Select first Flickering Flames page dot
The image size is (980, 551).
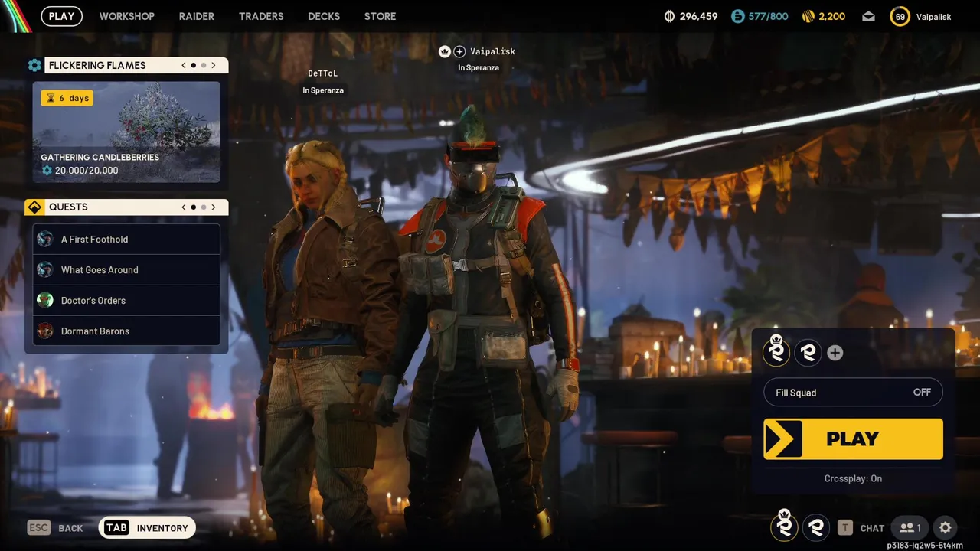[x=193, y=65]
